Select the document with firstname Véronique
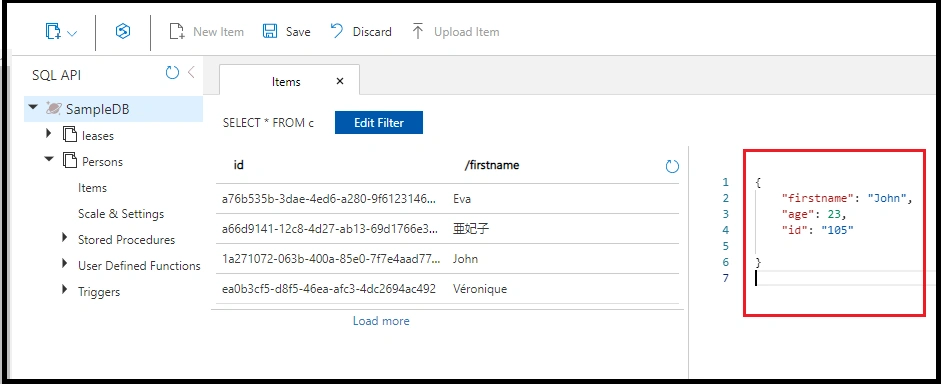 click(480, 289)
